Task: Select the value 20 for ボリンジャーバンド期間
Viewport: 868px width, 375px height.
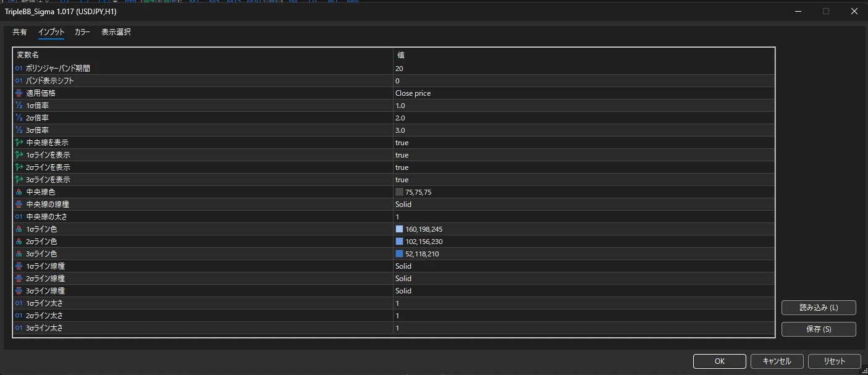Action: click(x=399, y=69)
